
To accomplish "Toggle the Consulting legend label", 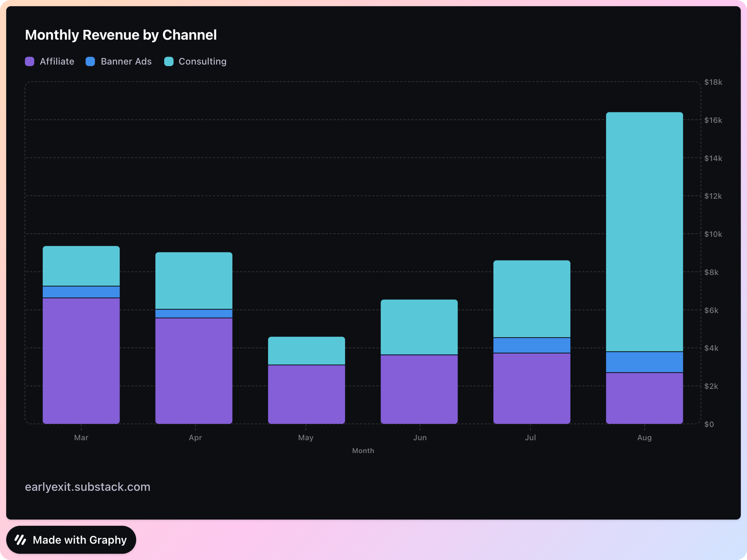I will point(202,61).
